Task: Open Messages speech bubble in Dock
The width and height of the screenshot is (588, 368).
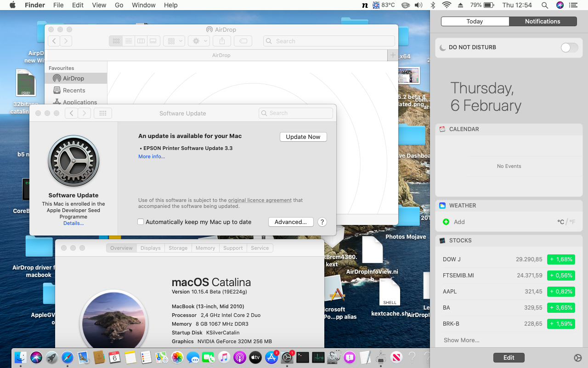Action: [193, 357]
